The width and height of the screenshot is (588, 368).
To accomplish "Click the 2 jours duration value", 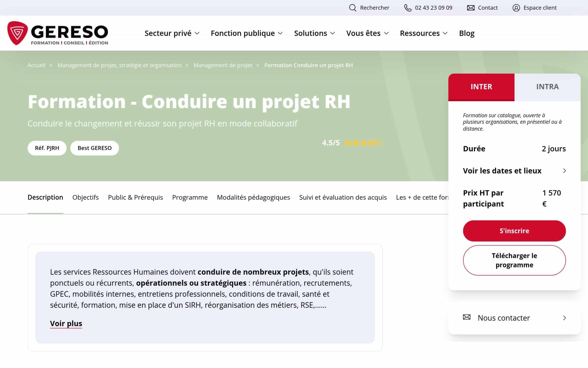I will (x=554, y=149).
